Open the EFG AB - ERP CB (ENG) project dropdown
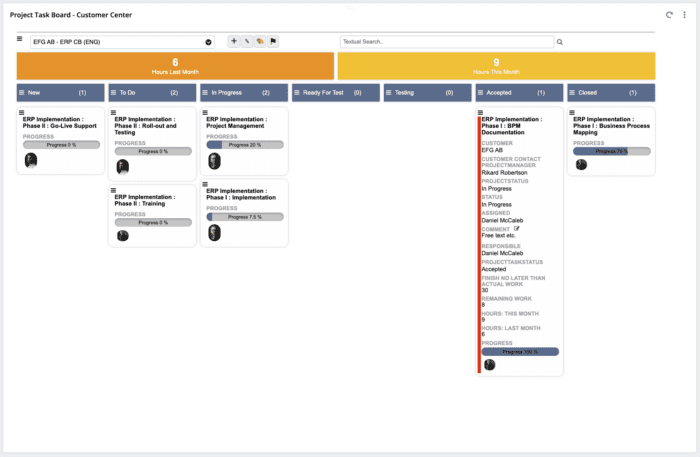Viewport: 700px width, 457px height. pyautogui.click(x=122, y=42)
